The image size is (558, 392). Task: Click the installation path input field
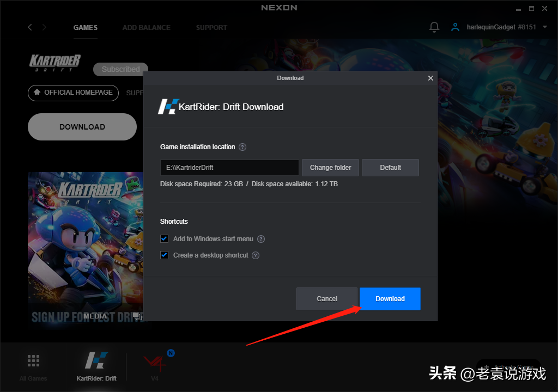click(229, 168)
